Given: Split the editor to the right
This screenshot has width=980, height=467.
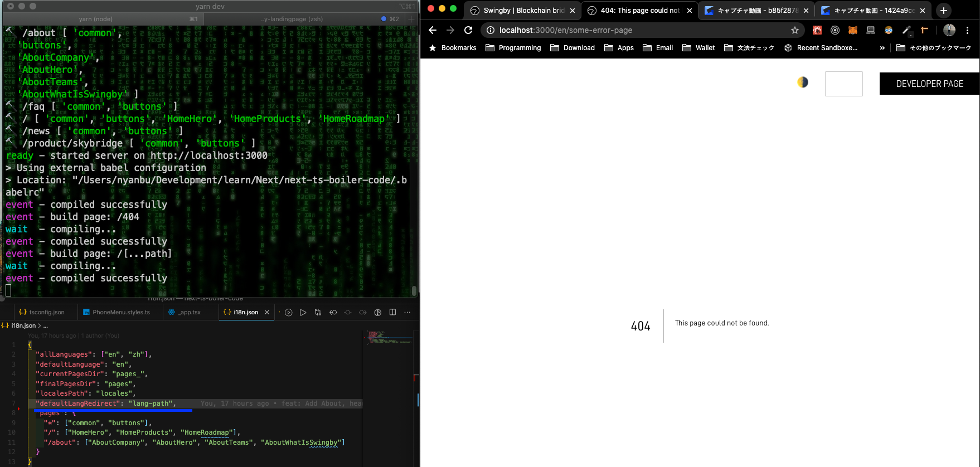Looking at the screenshot, I should pyautogui.click(x=392, y=313).
